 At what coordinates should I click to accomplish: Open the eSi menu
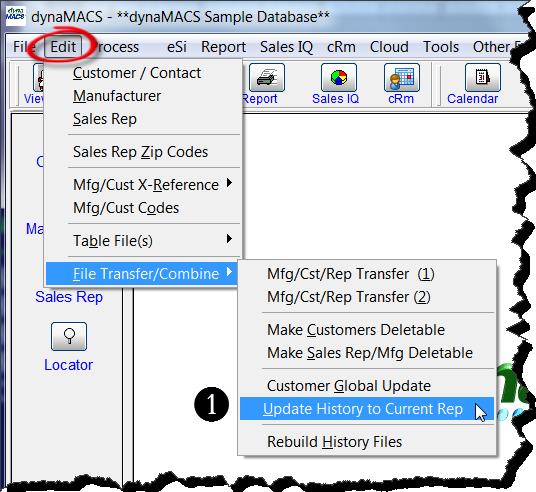point(177,47)
